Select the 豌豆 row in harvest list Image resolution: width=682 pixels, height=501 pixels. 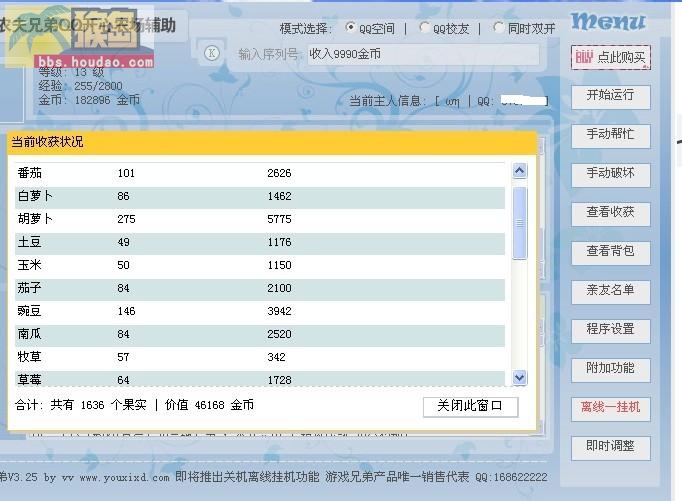260,312
